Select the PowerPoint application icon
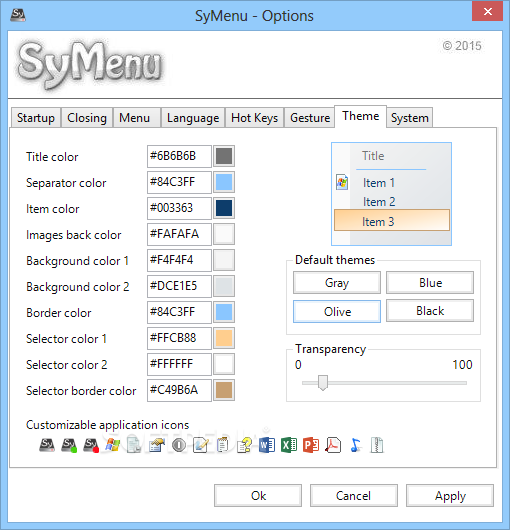 [x=311, y=445]
